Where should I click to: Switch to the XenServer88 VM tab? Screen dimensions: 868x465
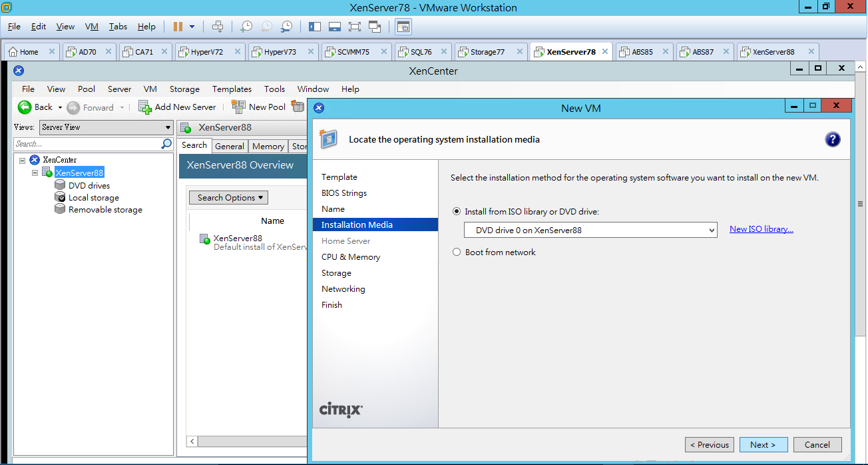click(773, 52)
